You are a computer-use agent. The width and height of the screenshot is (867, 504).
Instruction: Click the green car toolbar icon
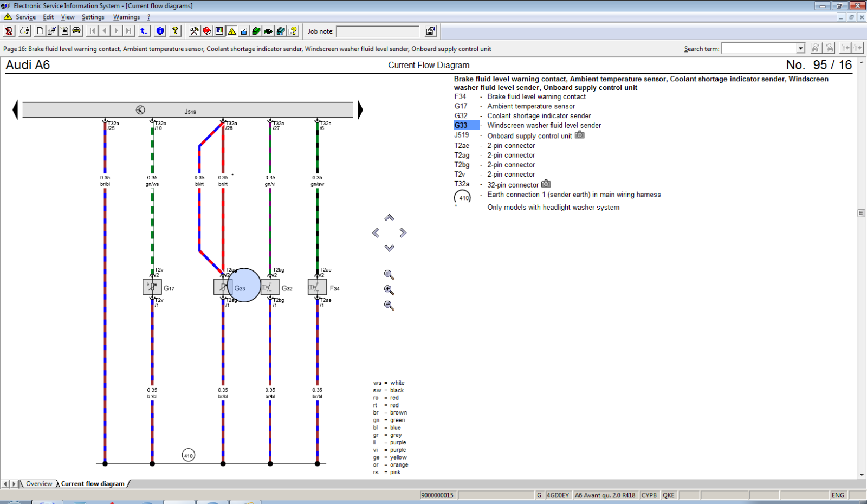pyautogui.click(x=268, y=31)
